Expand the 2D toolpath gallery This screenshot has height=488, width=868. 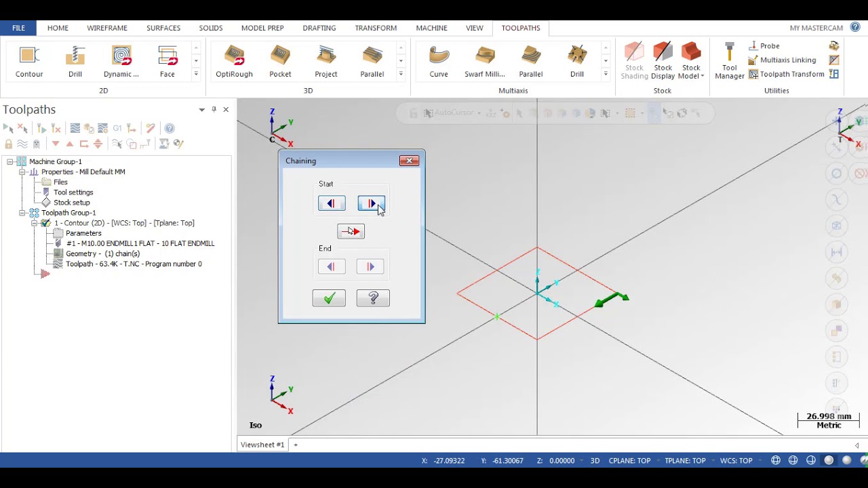pyautogui.click(x=196, y=74)
